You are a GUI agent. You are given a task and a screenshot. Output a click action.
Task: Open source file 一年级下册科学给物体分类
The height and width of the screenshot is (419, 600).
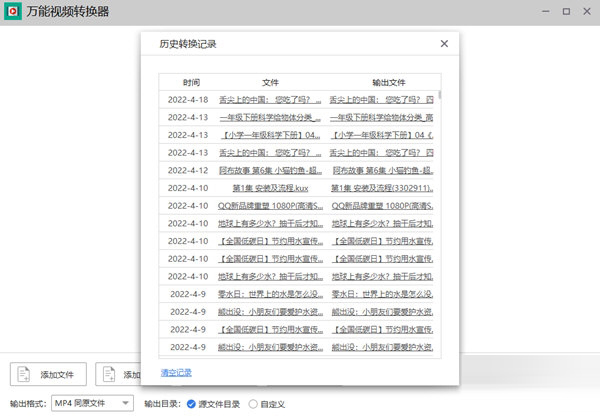click(270, 117)
